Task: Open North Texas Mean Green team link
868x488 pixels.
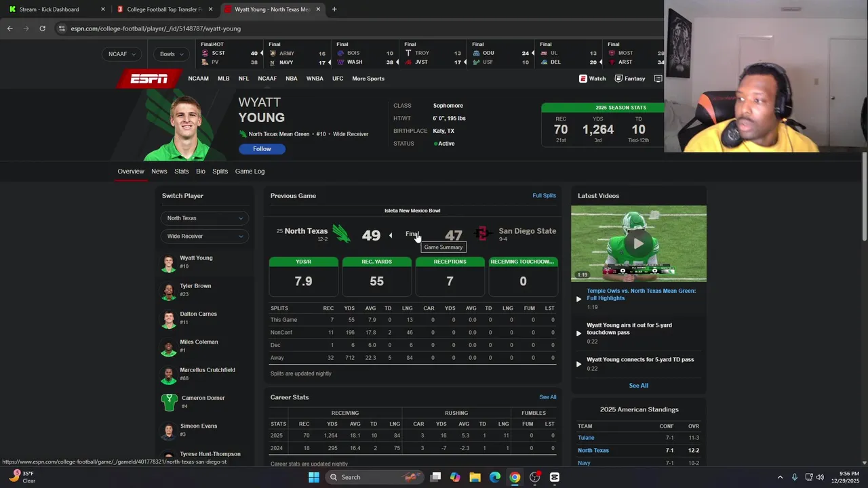Action: point(279,134)
